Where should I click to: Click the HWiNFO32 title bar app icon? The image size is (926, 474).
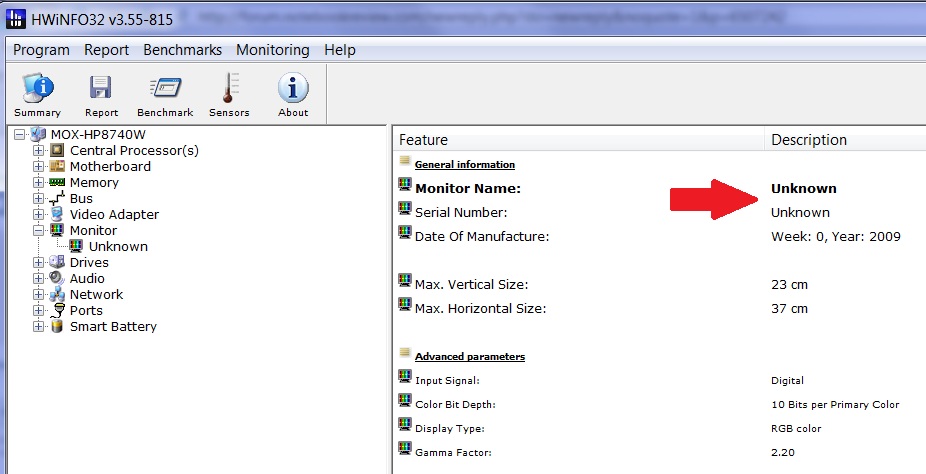pos(16,19)
